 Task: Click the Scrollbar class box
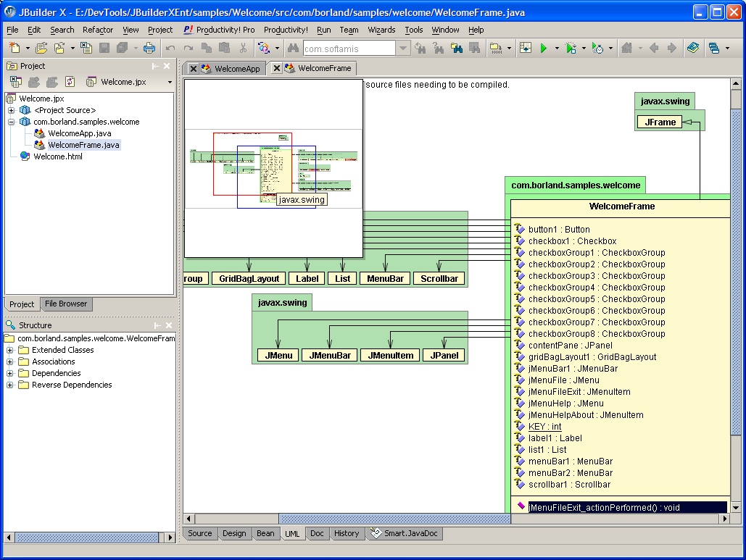click(439, 279)
